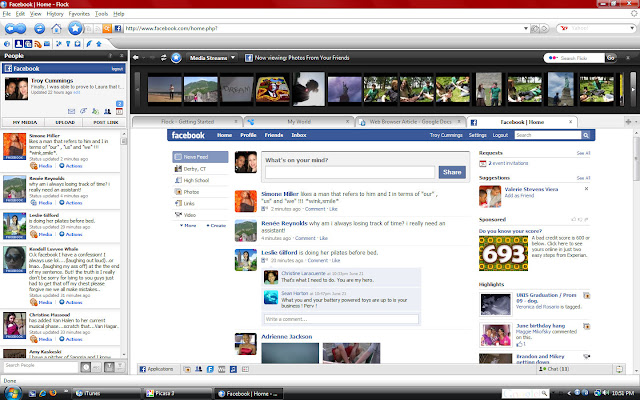Dismiss Valerie Stevens Viera suggestion with X
This screenshot has height=400, width=640.
point(587,189)
